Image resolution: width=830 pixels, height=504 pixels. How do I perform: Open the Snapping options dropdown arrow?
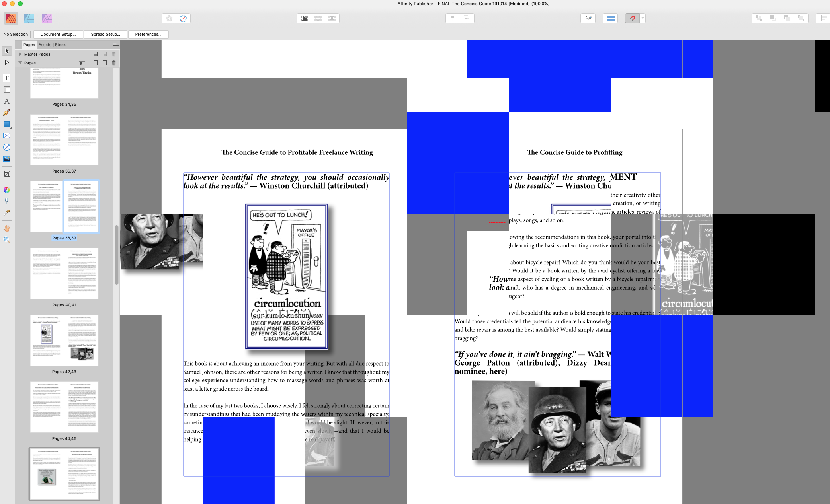[643, 18]
